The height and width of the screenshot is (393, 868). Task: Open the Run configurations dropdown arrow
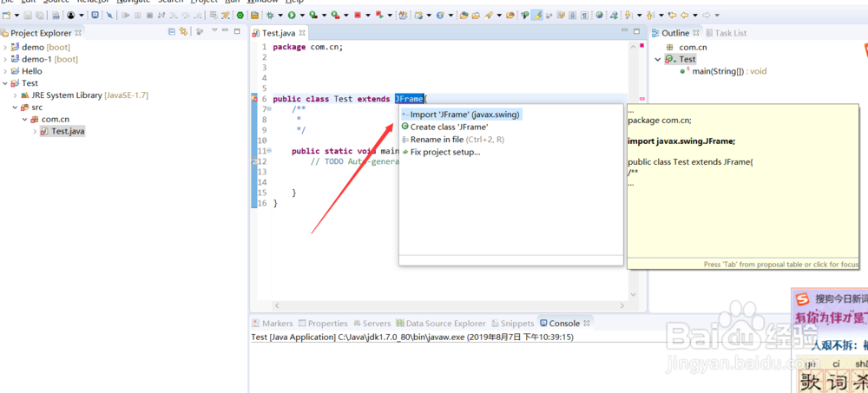pos(302,15)
